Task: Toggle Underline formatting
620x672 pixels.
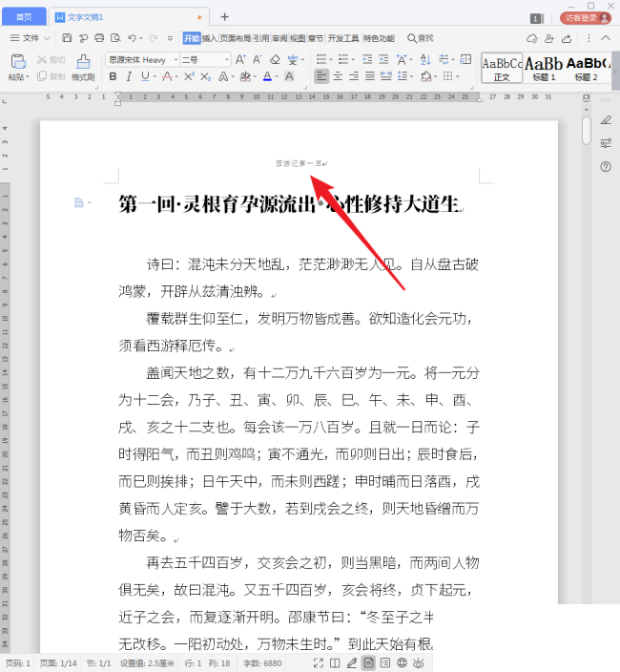Action: [x=145, y=76]
